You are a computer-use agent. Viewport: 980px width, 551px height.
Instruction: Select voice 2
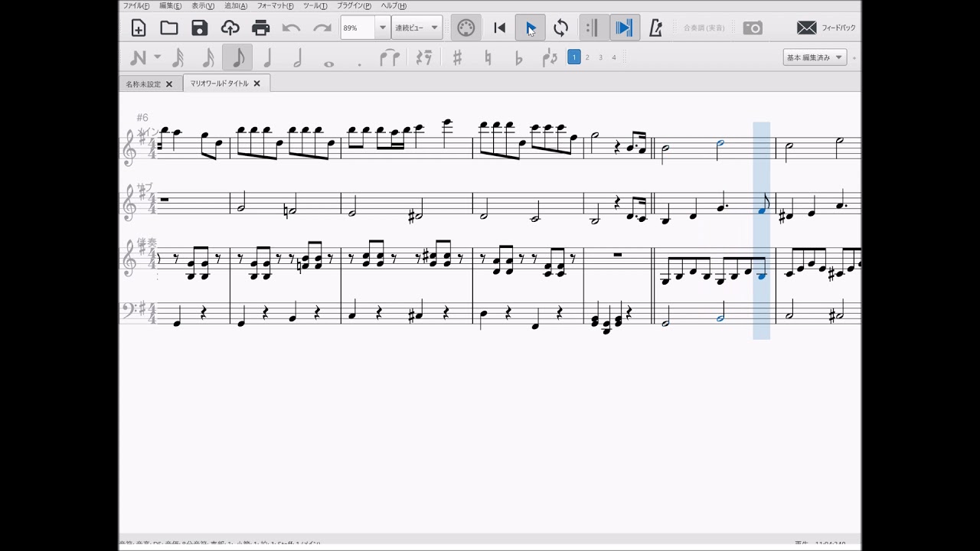click(x=587, y=57)
